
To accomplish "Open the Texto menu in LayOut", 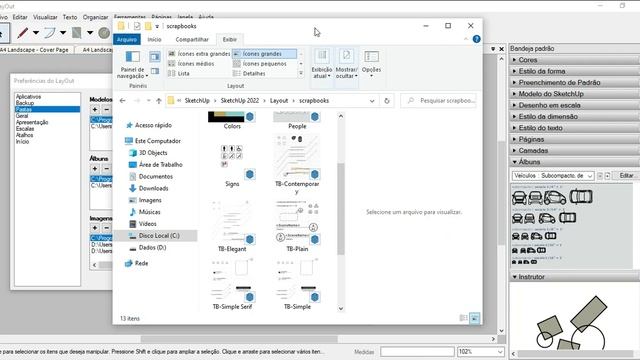I will [x=70, y=17].
